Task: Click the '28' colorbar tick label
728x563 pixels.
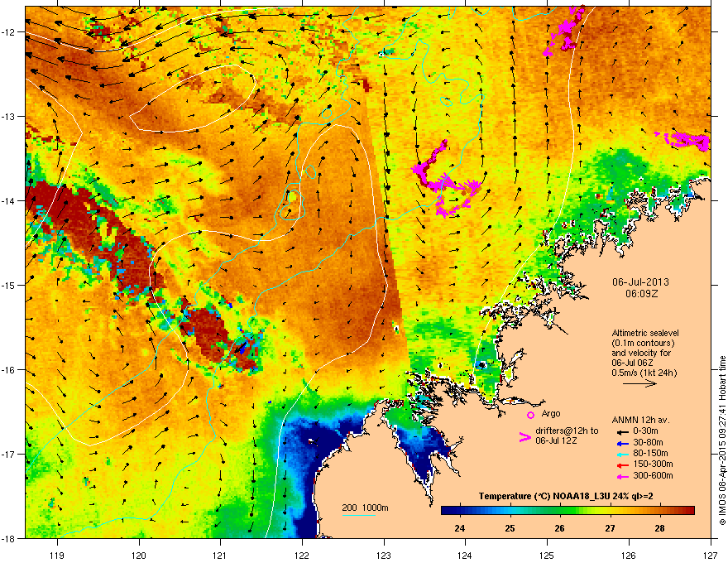Action: (x=660, y=528)
